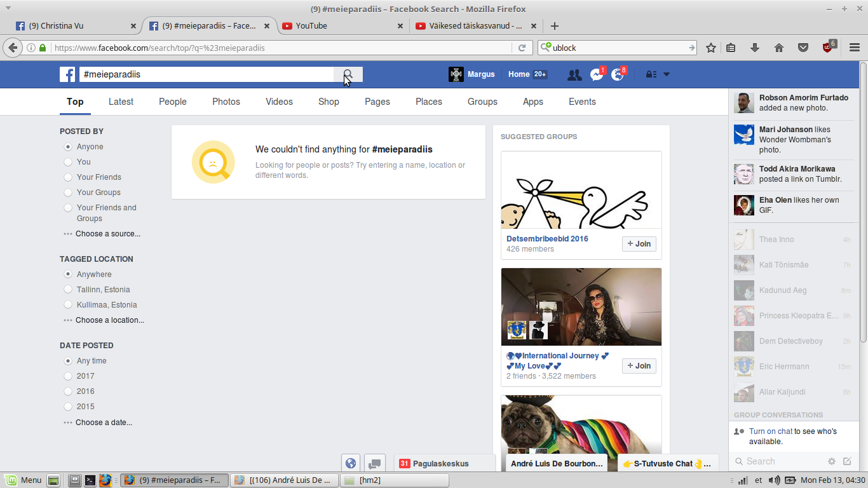Join the International Journey group
The height and width of the screenshot is (488, 868).
tap(639, 366)
